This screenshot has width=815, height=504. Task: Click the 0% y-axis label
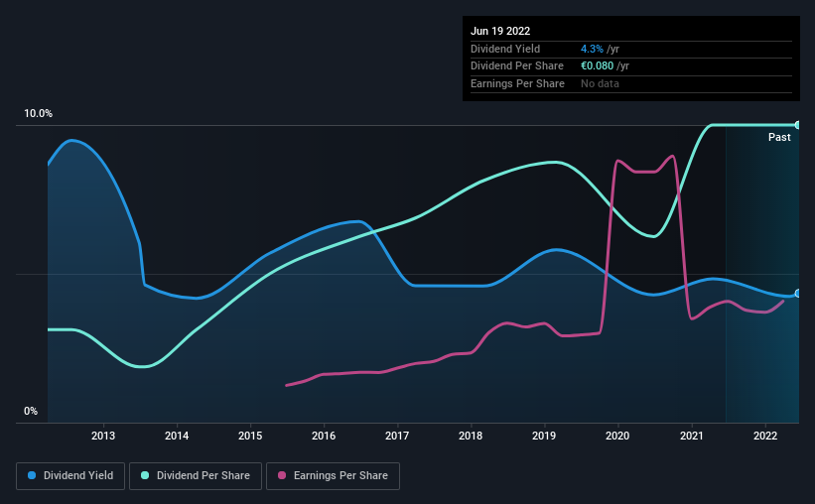click(31, 411)
